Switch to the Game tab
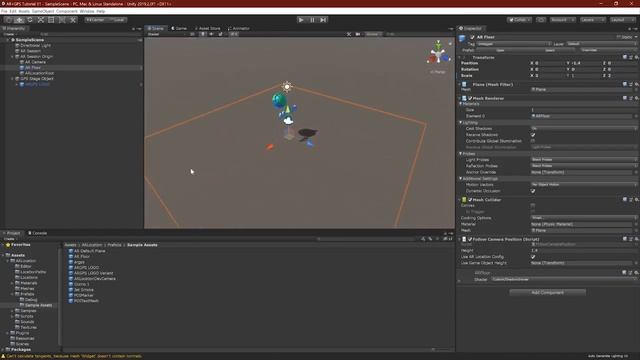640x360 pixels. 179,29
